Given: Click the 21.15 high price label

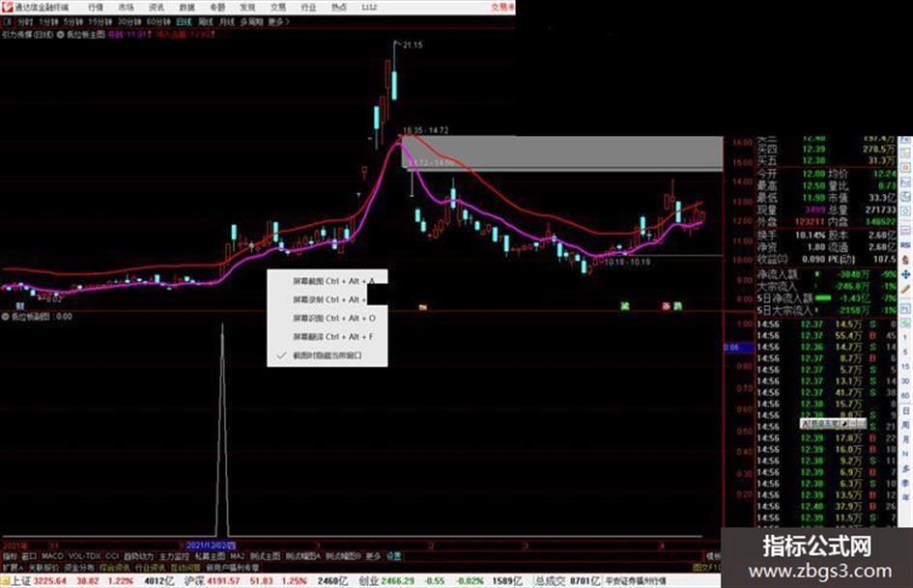Looking at the screenshot, I should 413,44.
